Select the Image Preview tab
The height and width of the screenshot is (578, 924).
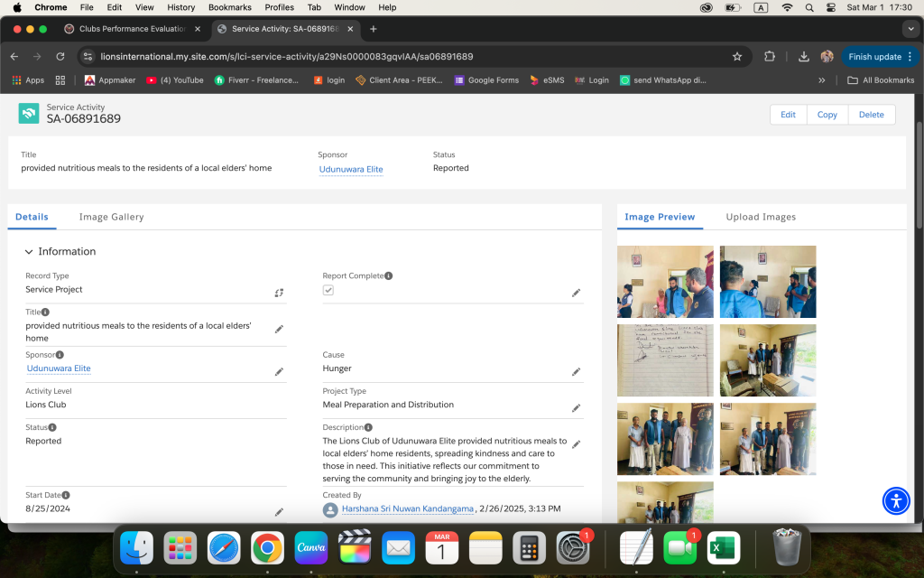660,217
